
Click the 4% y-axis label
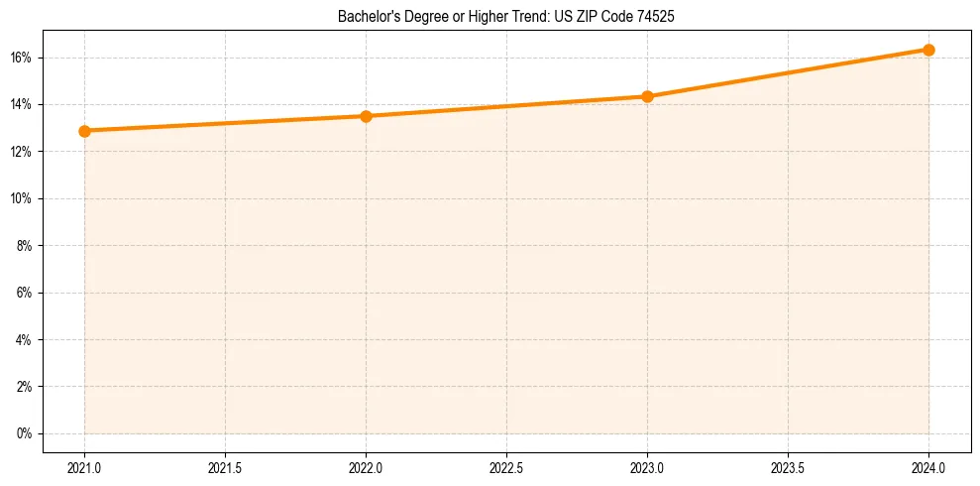point(23,339)
